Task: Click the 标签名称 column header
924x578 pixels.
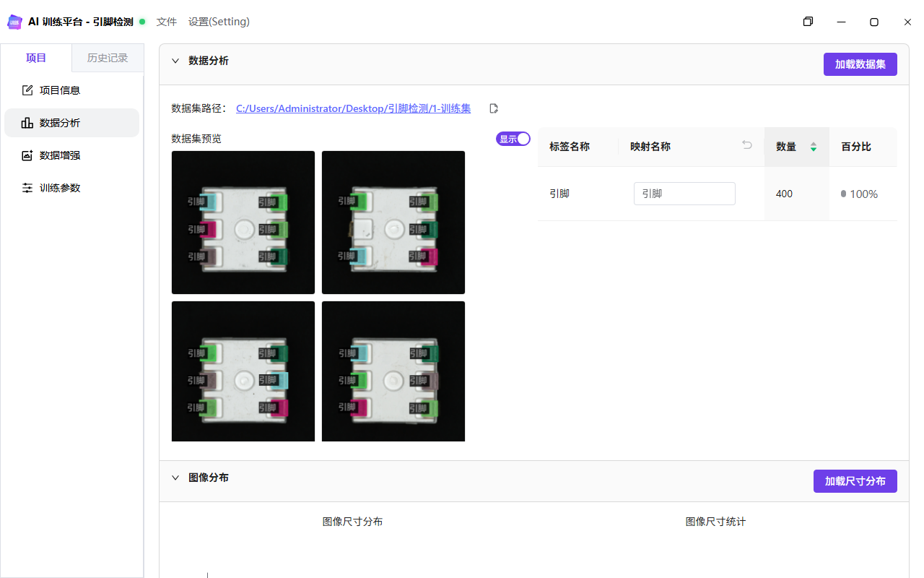Action: [570, 147]
